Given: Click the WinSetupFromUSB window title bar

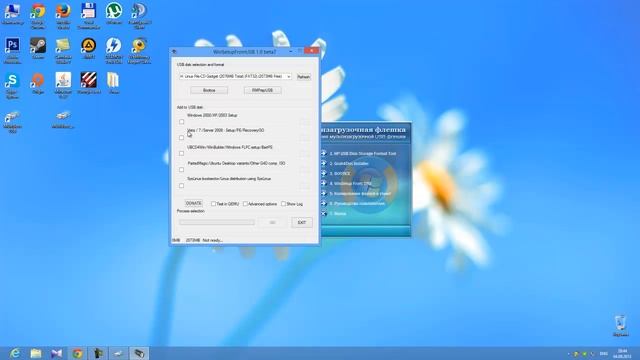Looking at the screenshot, I should (x=244, y=52).
